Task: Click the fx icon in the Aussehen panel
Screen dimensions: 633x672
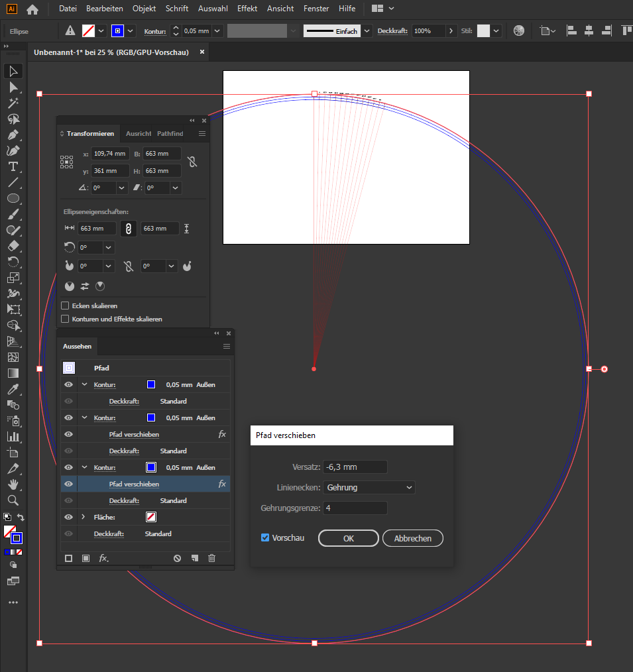Action: [103, 558]
